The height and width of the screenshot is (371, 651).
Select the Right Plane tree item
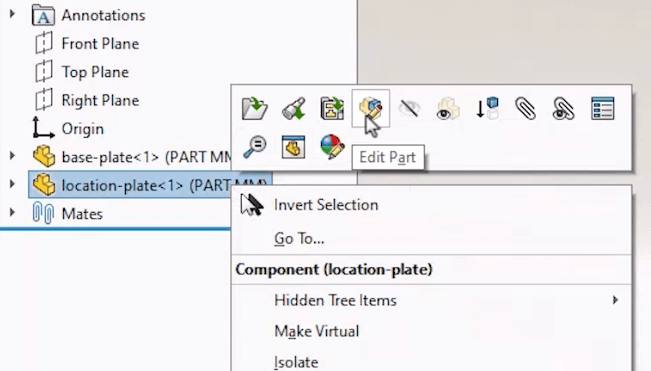click(100, 100)
